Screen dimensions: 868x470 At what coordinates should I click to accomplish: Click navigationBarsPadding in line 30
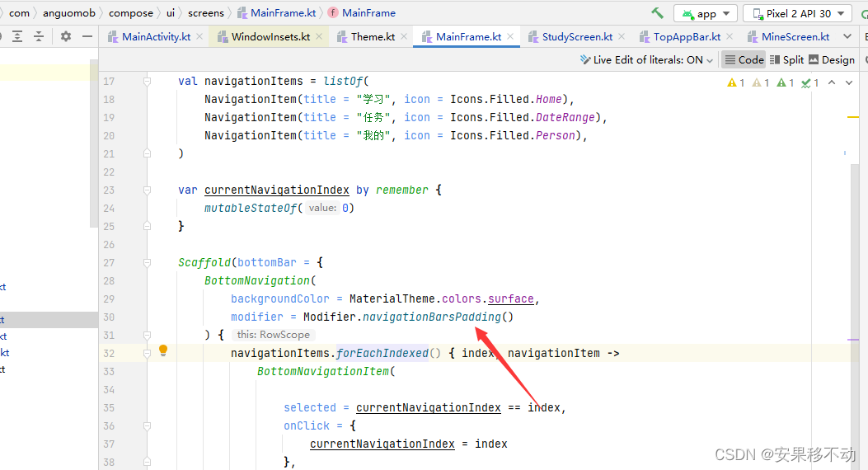pos(432,317)
